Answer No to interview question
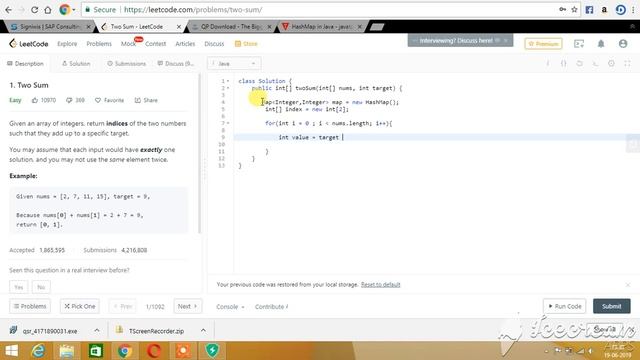This screenshot has height=360, width=640. coord(41,287)
